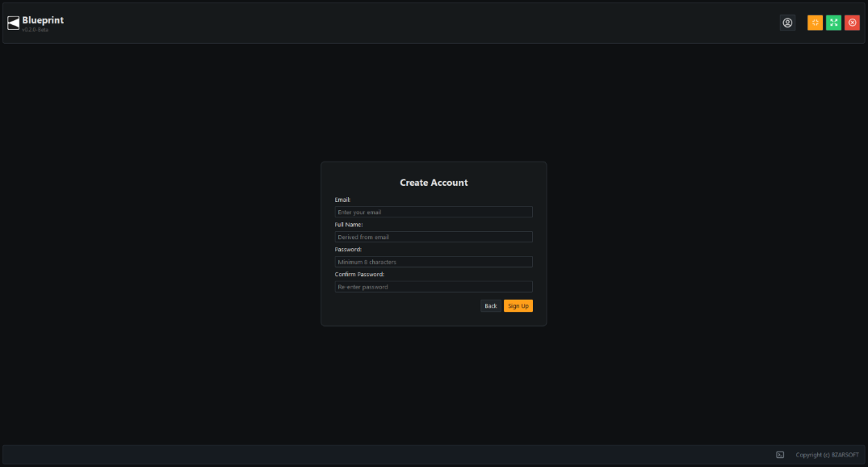The height and width of the screenshot is (467, 868).
Task: Click the Create Account heading
Action: tap(434, 183)
